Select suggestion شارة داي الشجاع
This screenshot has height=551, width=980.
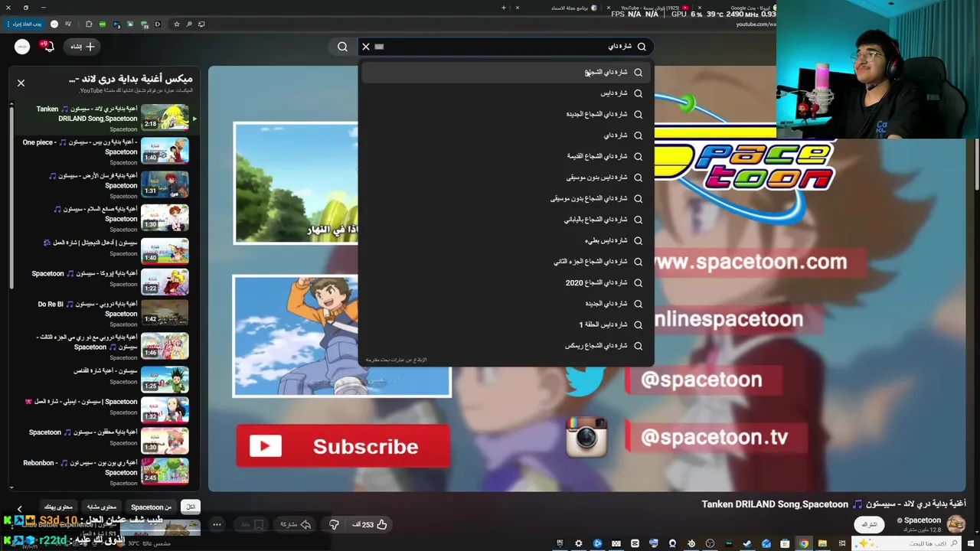(x=507, y=72)
